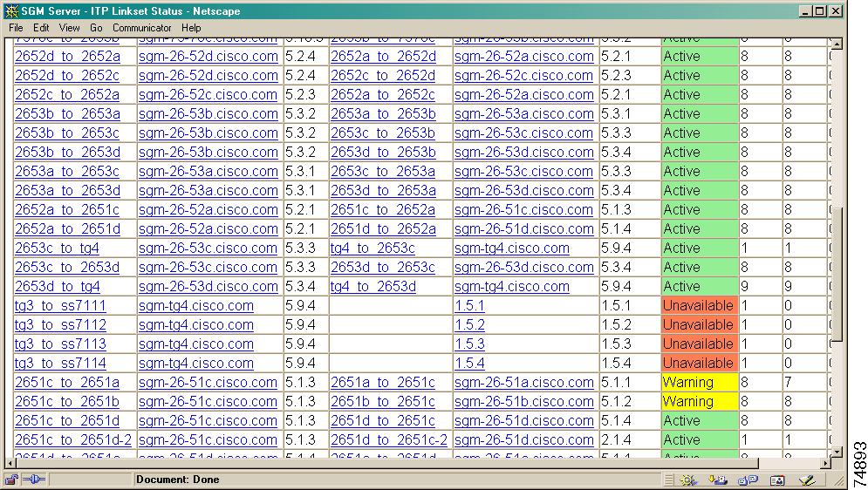Open the 2652d to 2652c linkset link

click(67, 76)
